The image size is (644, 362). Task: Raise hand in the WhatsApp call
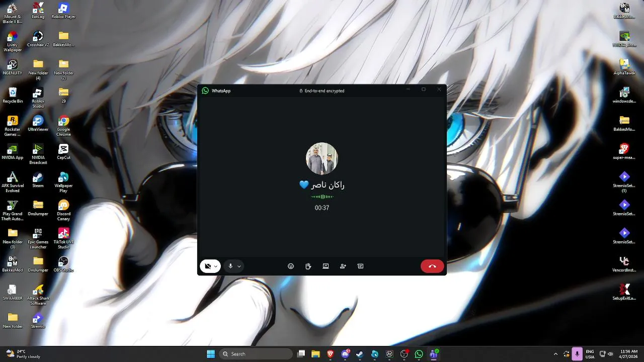click(x=308, y=266)
